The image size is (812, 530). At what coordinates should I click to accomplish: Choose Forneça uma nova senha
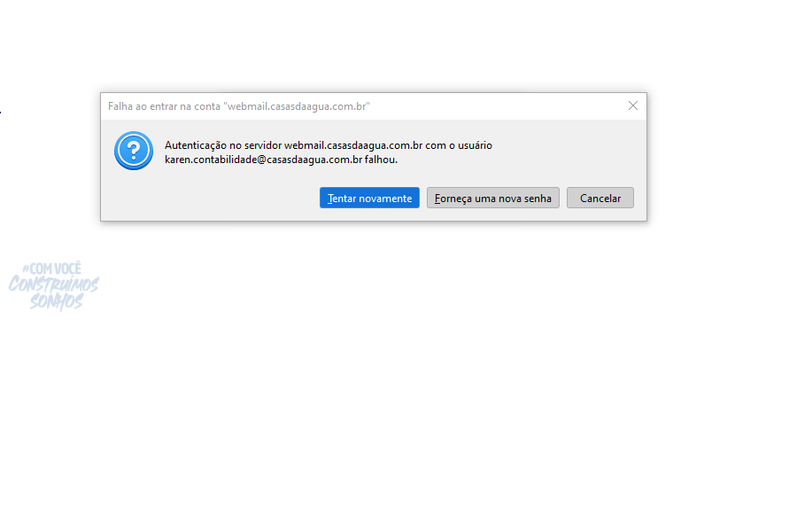coord(492,198)
